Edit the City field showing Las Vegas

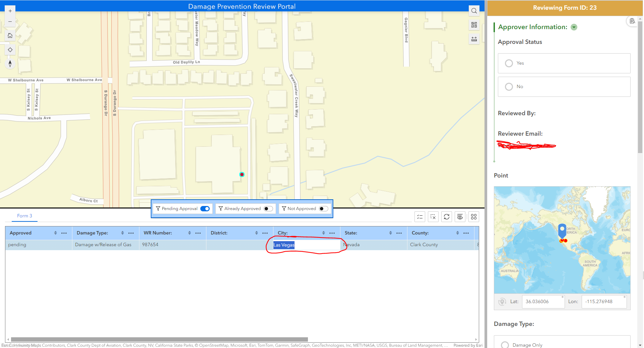click(x=305, y=245)
